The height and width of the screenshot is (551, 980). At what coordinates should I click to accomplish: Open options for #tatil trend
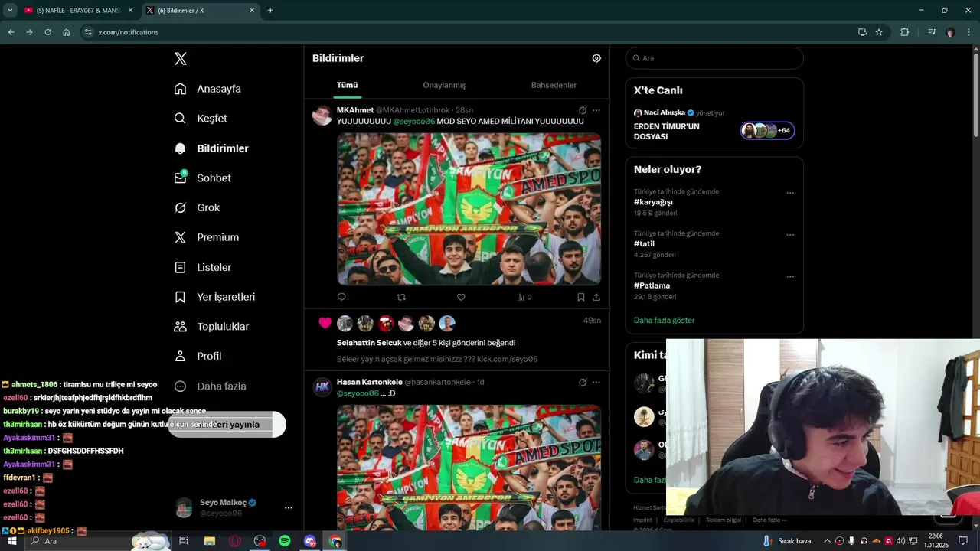[x=790, y=235]
